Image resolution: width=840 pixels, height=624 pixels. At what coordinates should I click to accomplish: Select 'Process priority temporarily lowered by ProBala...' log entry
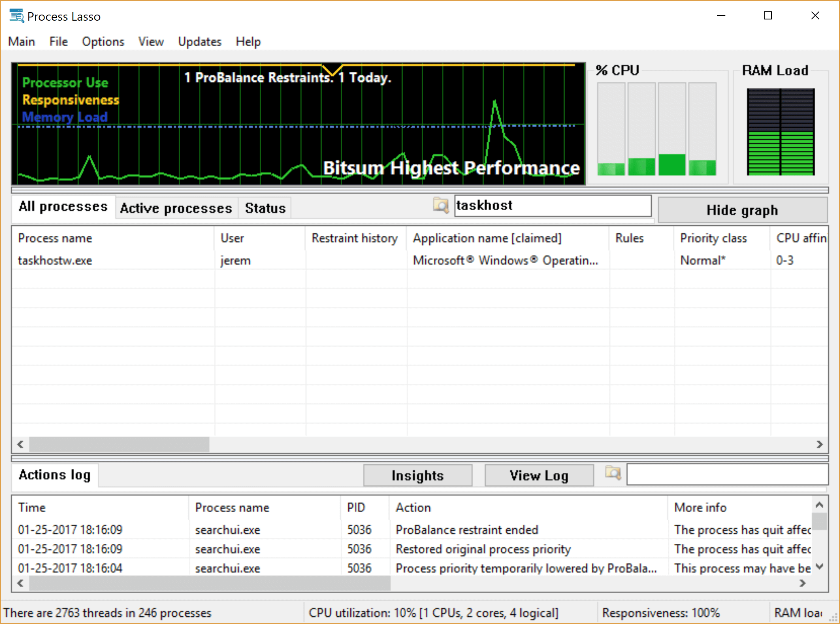412,568
